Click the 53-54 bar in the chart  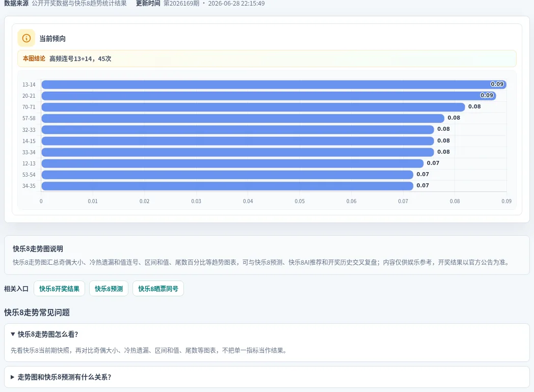click(x=227, y=175)
